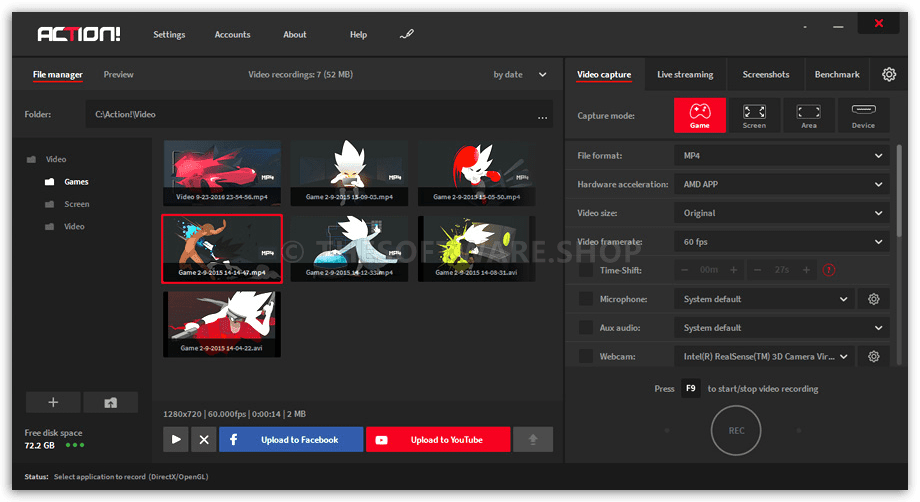Click the open folder location button

(110, 402)
